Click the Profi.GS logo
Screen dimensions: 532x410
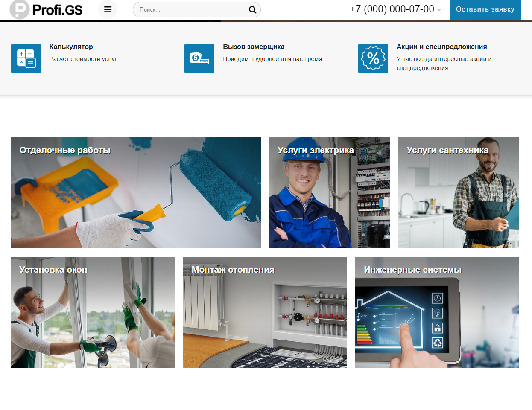point(46,9)
